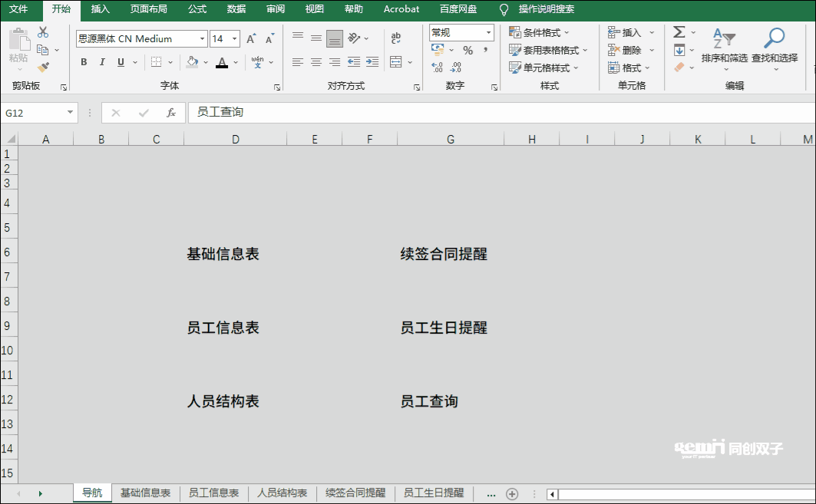Click the increase font size icon
Screen dimensions: 816x504
click(251, 39)
